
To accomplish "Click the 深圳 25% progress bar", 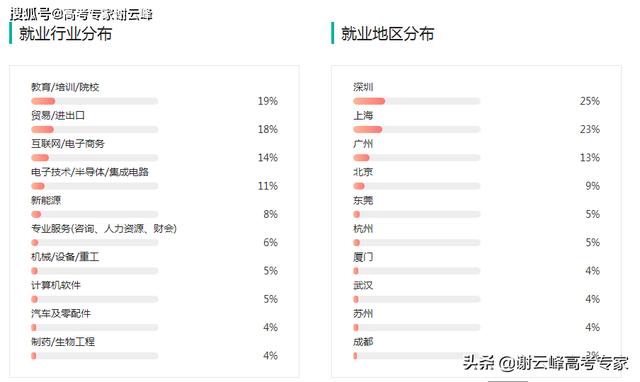I will point(417,101).
